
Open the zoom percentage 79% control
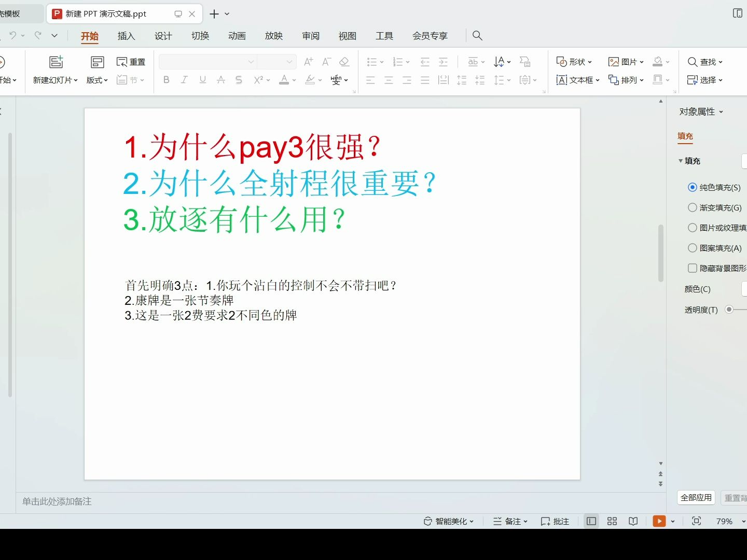tap(724, 521)
